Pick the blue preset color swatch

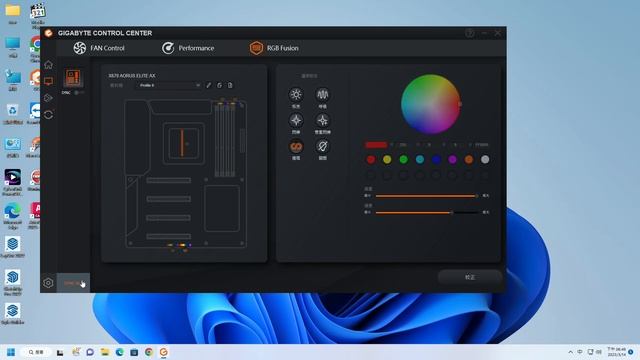click(436, 160)
